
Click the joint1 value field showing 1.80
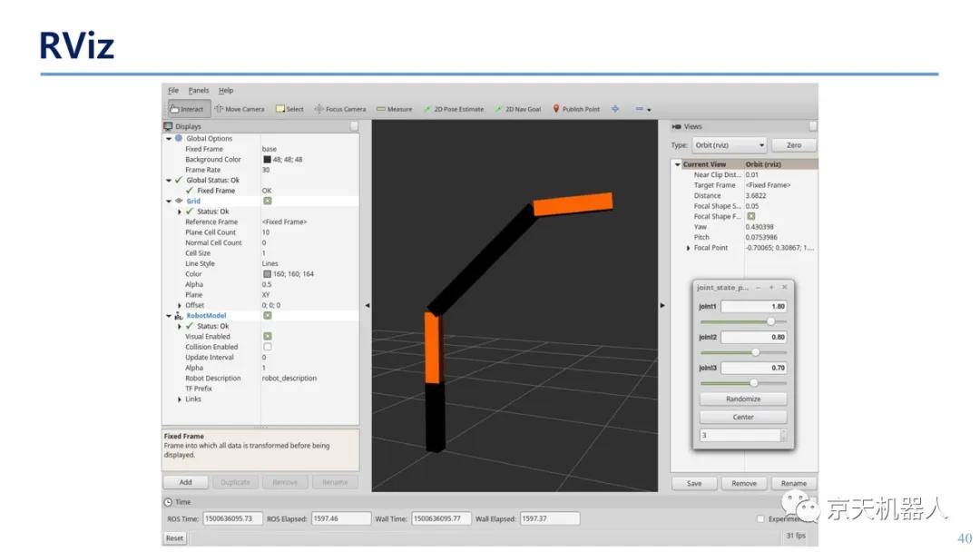754,306
